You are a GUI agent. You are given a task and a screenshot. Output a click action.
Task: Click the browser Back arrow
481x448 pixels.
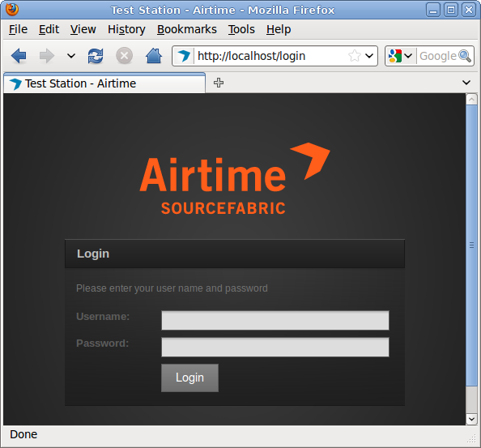click(x=19, y=56)
